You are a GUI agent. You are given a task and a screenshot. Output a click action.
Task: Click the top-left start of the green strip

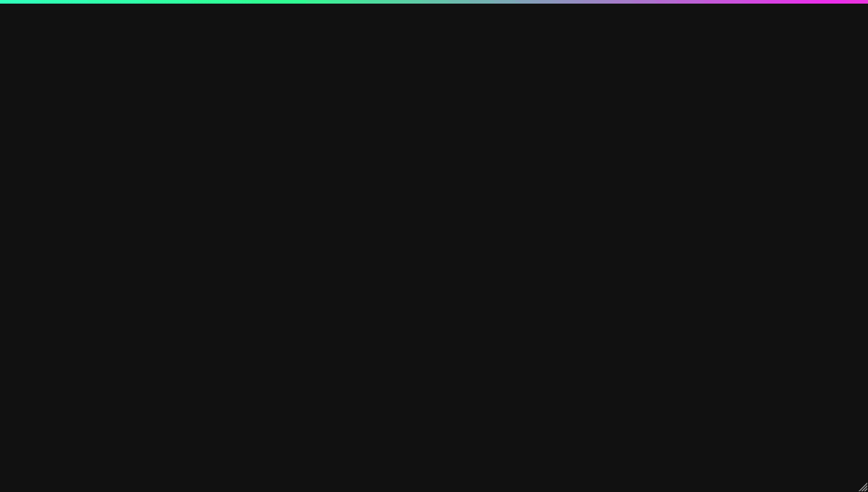2,1
